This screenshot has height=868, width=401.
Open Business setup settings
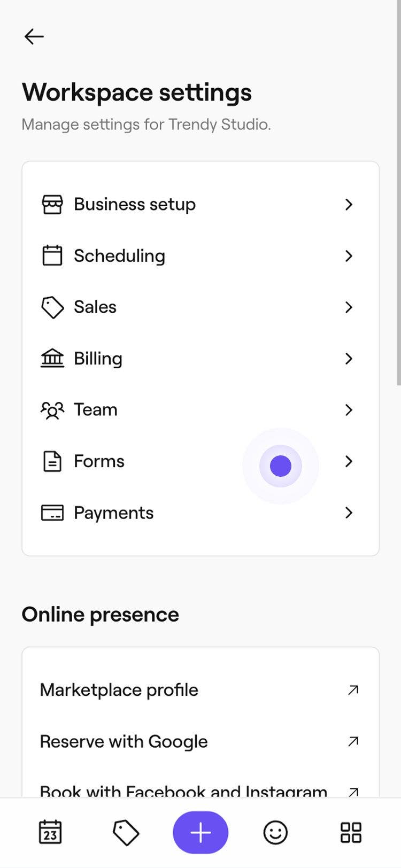(x=135, y=204)
